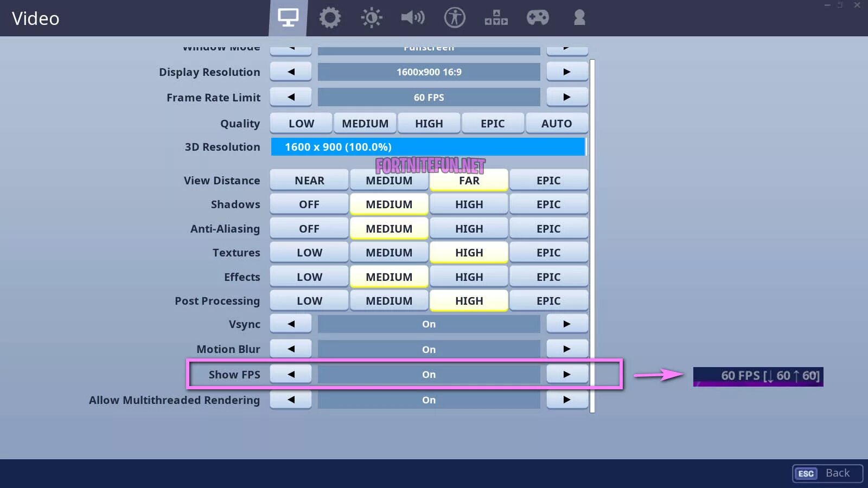This screenshot has height=488, width=868.
Task: Set Shadows to HIGH
Action: (x=469, y=204)
